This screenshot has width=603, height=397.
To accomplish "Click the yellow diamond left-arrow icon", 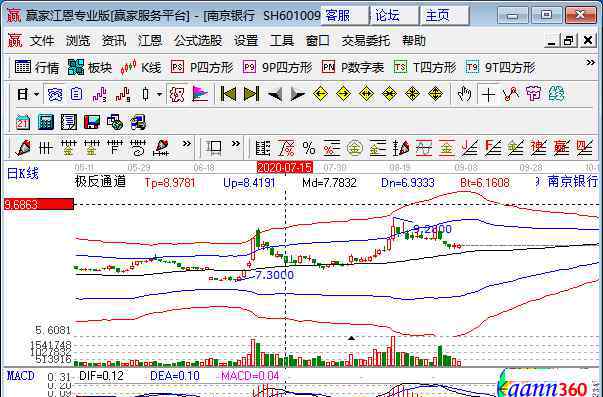I will click(320, 94).
